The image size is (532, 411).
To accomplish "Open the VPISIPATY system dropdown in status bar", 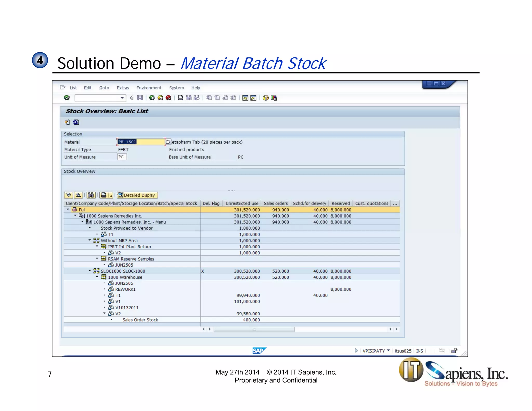I will (x=388, y=350).
